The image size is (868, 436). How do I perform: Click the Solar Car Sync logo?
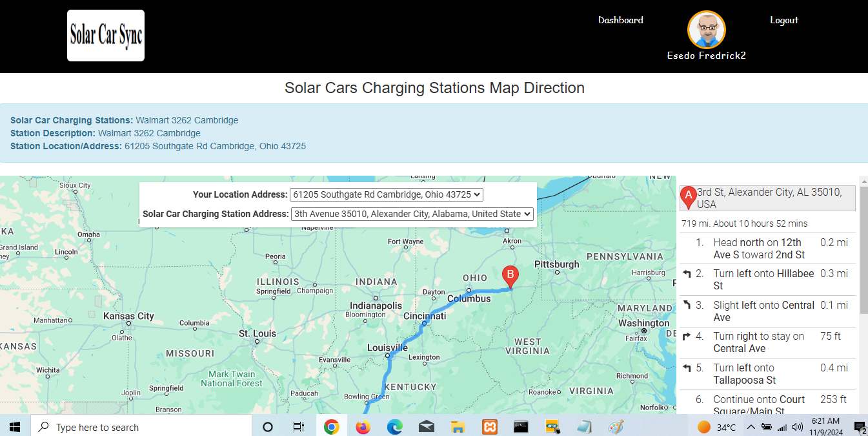pyautogui.click(x=106, y=36)
